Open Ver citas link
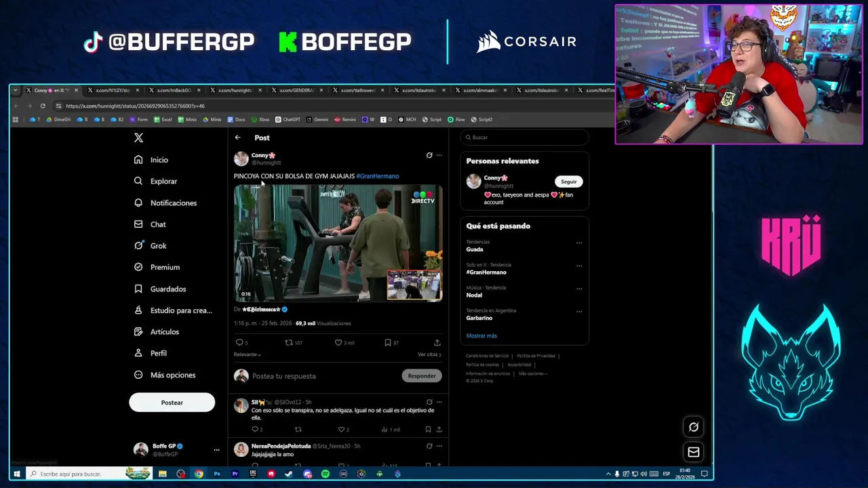This screenshot has width=868, height=488. (x=429, y=354)
